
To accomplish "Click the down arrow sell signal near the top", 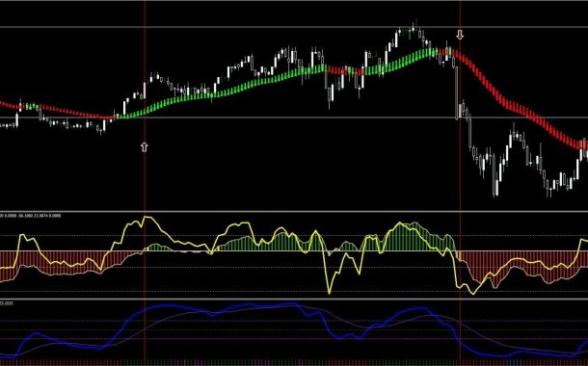I will [x=460, y=35].
